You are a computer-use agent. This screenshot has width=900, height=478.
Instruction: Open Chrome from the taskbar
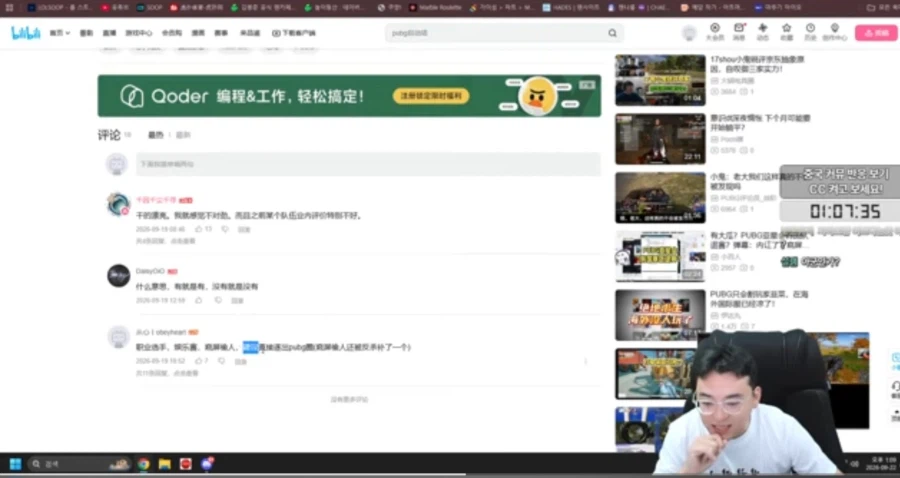coord(143,464)
